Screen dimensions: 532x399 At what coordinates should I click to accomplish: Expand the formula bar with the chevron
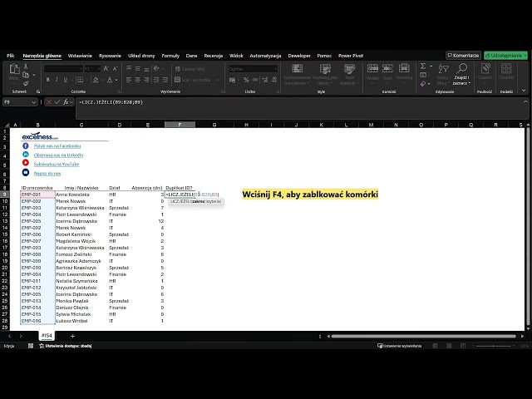click(525, 101)
